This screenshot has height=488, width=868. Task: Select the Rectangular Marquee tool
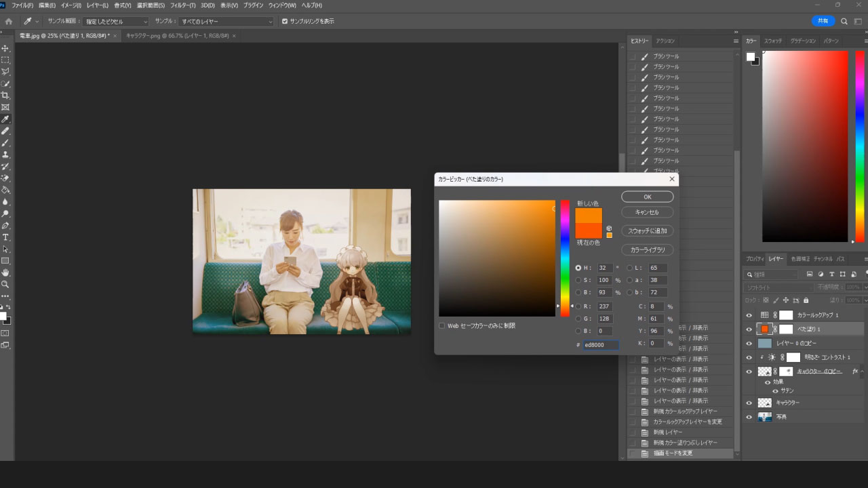click(5, 60)
